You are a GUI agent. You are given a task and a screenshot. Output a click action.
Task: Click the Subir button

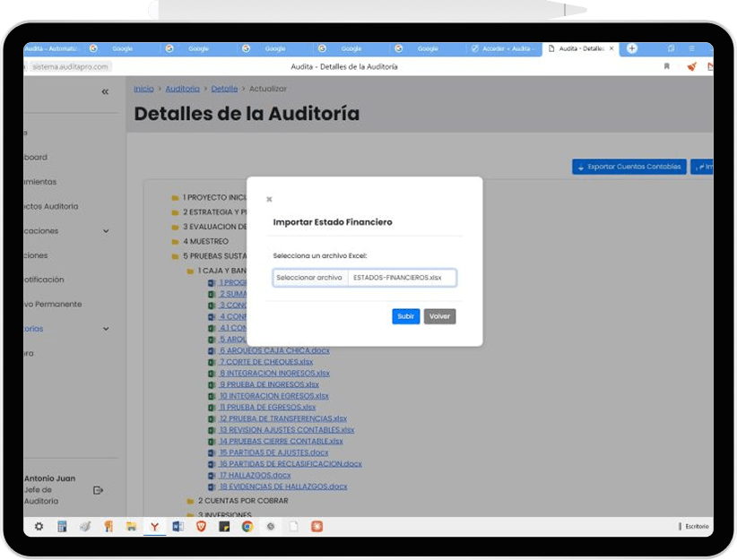pyautogui.click(x=405, y=316)
